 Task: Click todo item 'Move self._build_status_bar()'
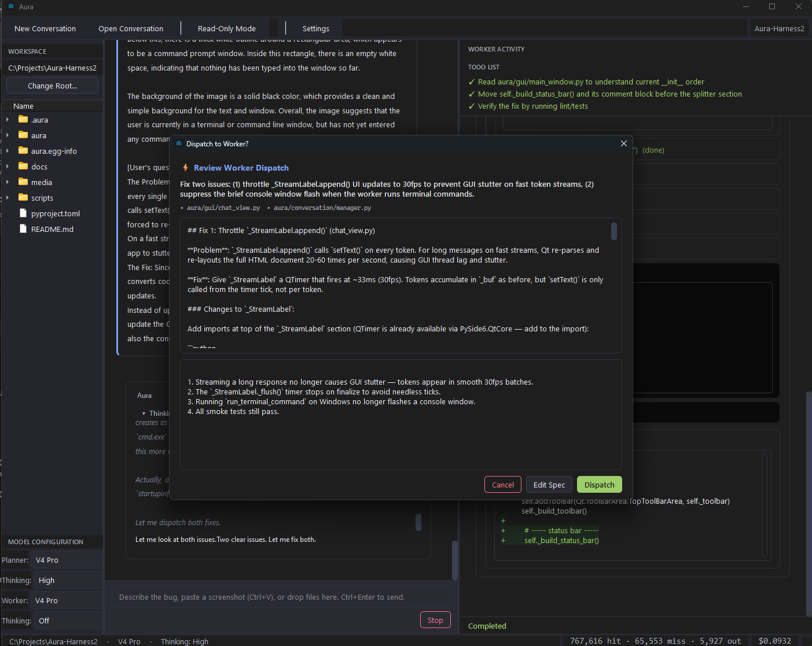(x=609, y=94)
